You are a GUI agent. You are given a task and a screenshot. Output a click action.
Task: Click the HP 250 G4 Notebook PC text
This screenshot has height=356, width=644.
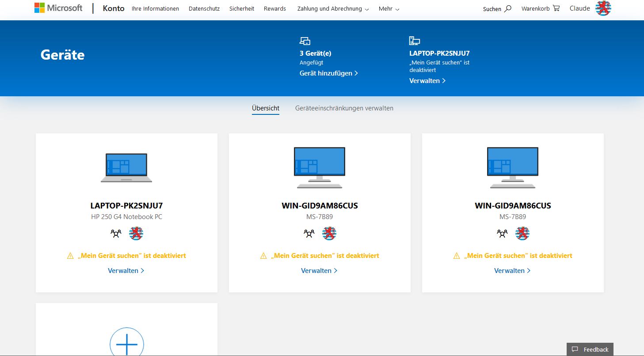126,217
